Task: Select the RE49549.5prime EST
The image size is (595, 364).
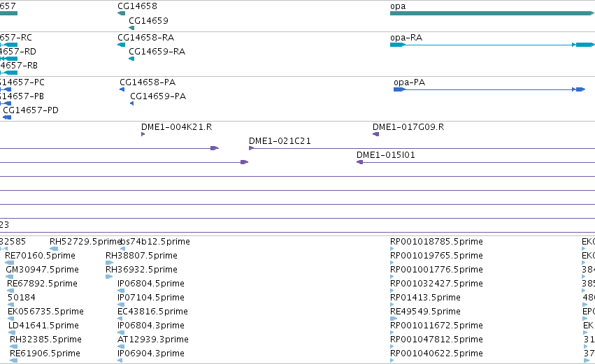Action: (425, 312)
